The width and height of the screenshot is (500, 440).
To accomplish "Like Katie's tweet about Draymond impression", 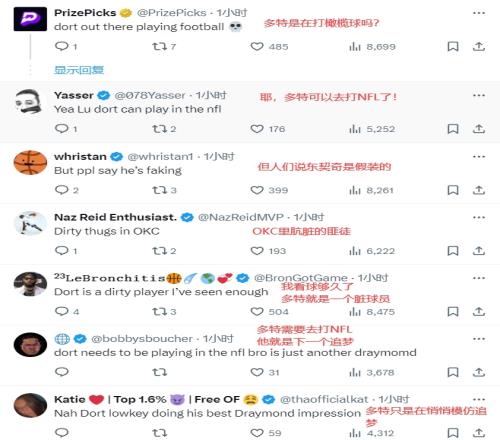I will click(x=257, y=433).
